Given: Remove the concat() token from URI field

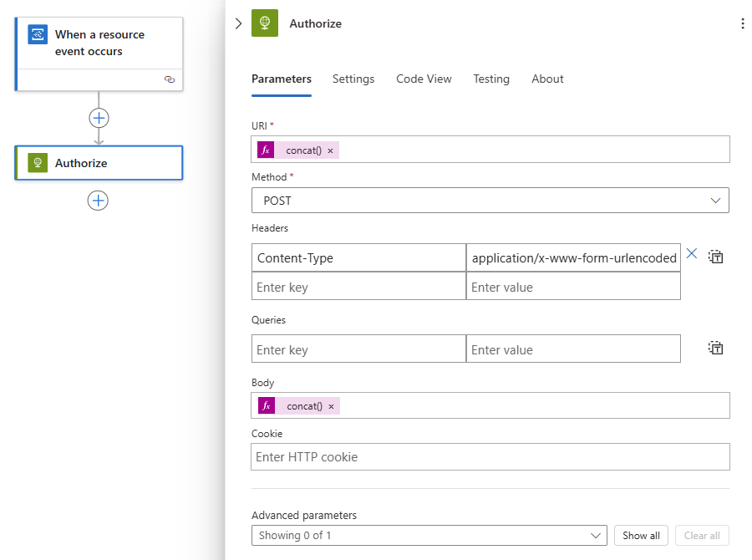Looking at the screenshot, I should click(330, 150).
